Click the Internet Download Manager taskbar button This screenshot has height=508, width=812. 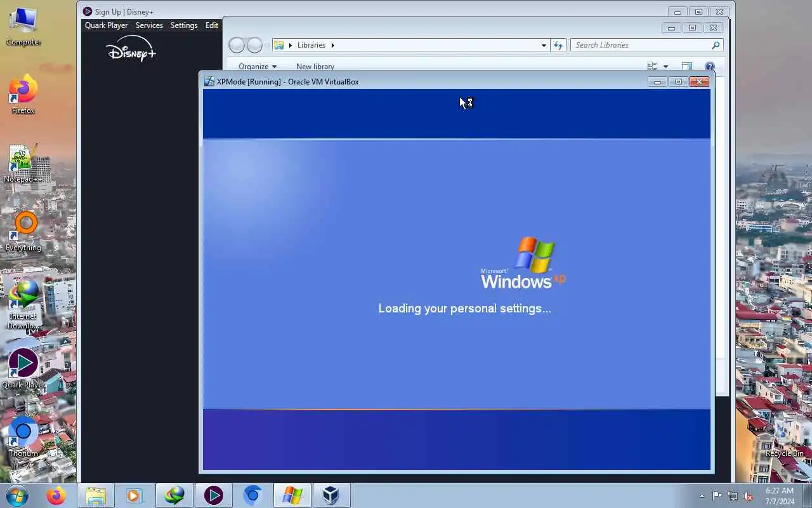174,495
